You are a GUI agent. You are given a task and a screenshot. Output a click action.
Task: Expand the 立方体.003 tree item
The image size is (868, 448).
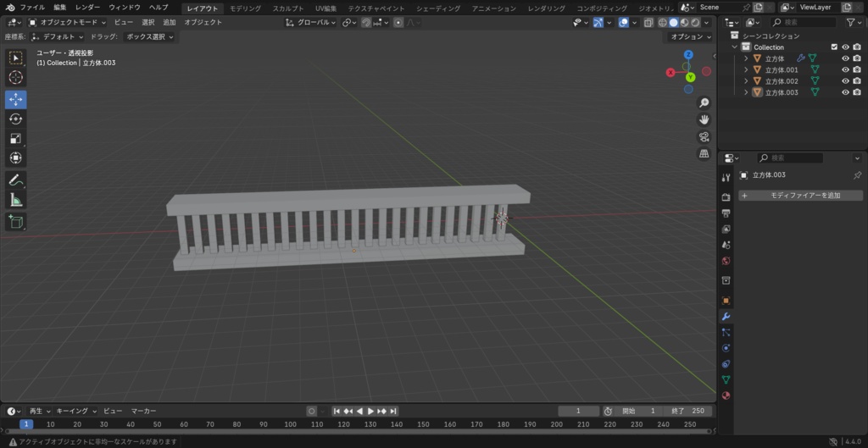pyautogui.click(x=746, y=92)
